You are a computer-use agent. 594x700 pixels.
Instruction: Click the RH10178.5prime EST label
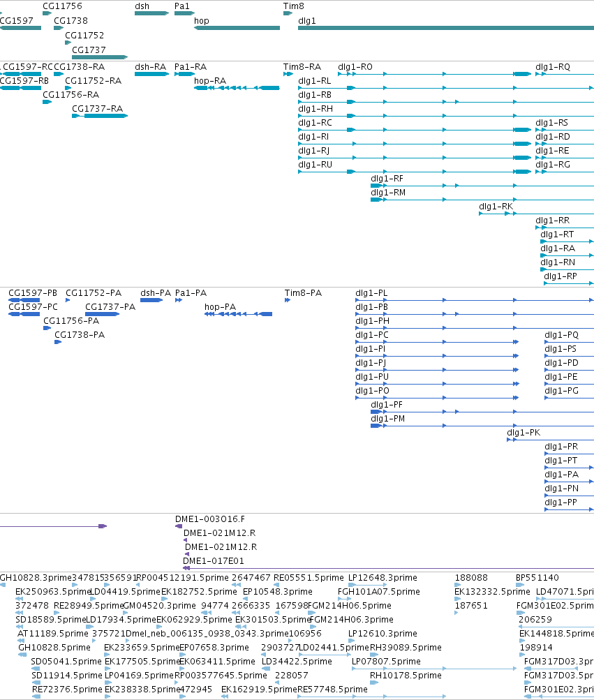point(406,676)
